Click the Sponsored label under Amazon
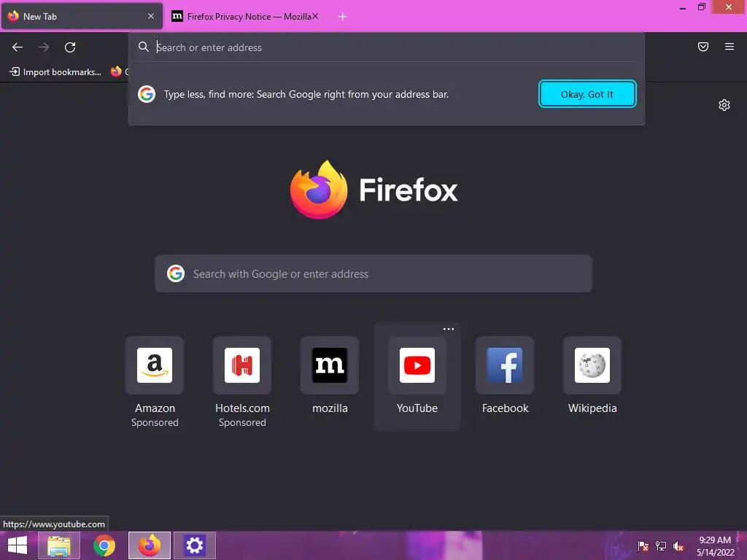This screenshot has height=560, width=747. [155, 422]
